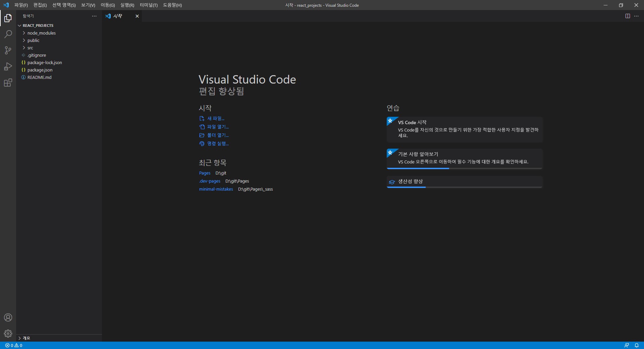Open the 파일(F) menu
The width and height of the screenshot is (644, 349).
coord(21,5)
